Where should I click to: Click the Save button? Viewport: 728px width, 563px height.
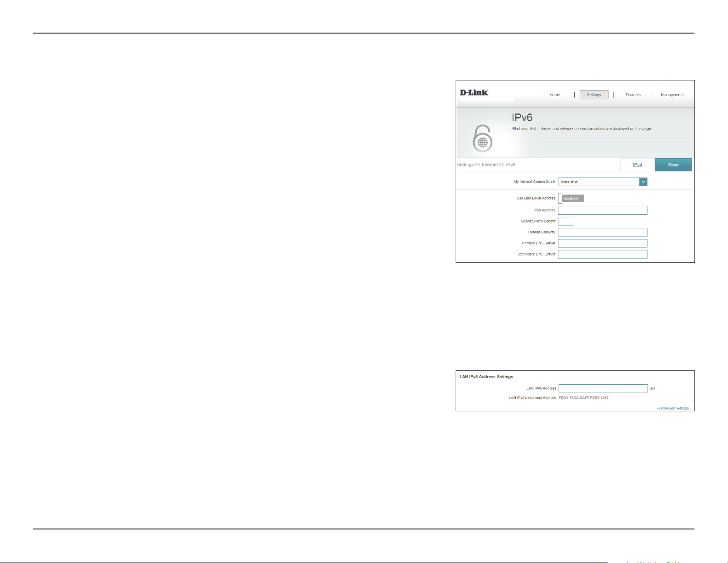pyautogui.click(x=673, y=165)
